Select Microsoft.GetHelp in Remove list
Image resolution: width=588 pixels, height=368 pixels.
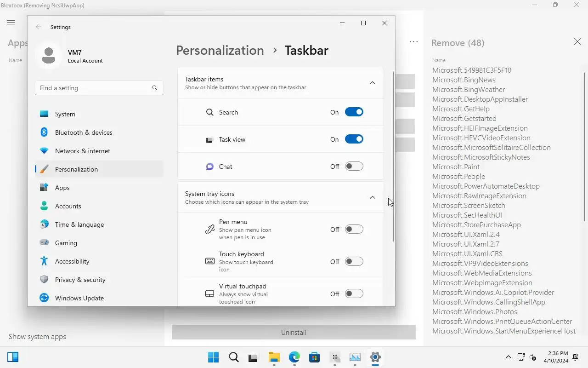pyautogui.click(x=461, y=109)
